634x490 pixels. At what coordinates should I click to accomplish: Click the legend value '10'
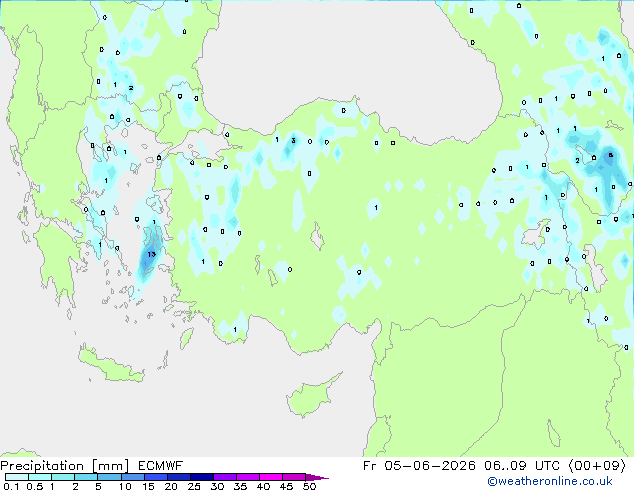coord(125,486)
